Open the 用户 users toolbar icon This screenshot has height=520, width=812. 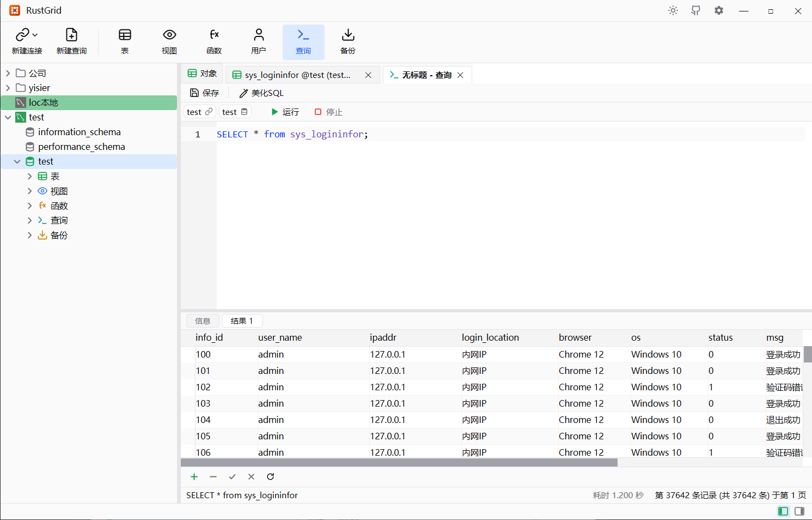tap(259, 41)
